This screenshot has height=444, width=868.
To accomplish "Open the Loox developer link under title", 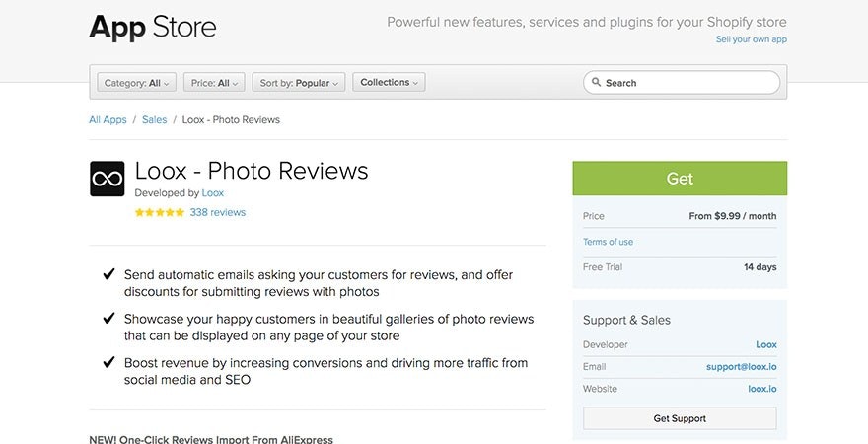I will click(x=212, y=193).
